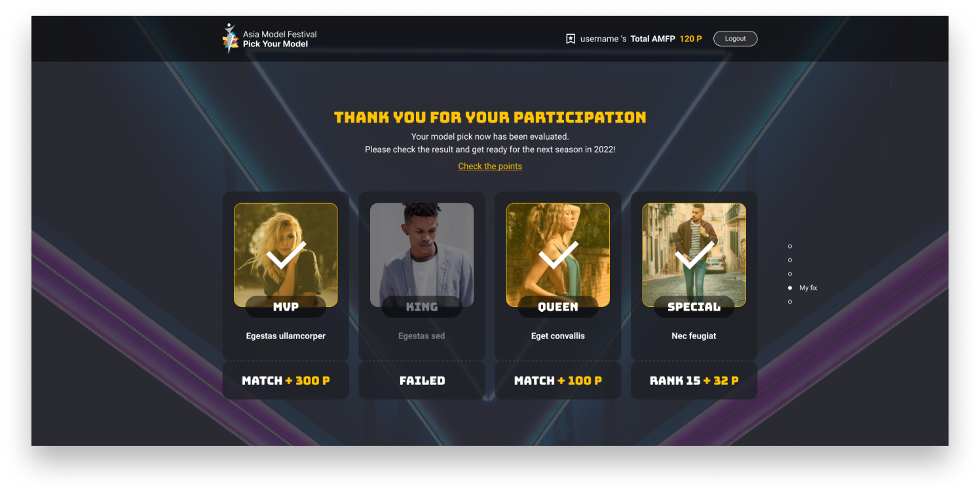The width and height of the screenshot is (980, 493).
Task: Log out using the Logout button
Action: 735,39
